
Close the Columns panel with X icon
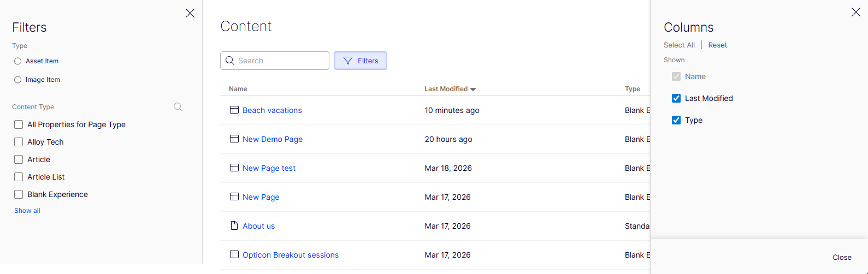(856, 12)
